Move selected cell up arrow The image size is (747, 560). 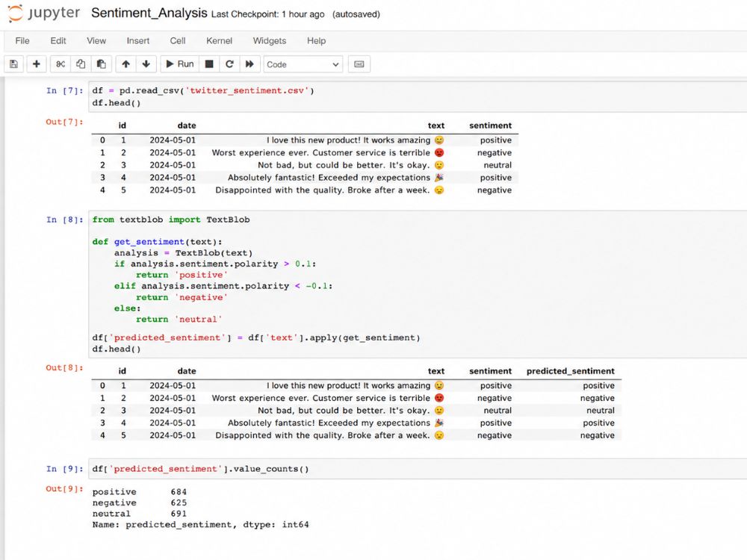pos(125,64)
